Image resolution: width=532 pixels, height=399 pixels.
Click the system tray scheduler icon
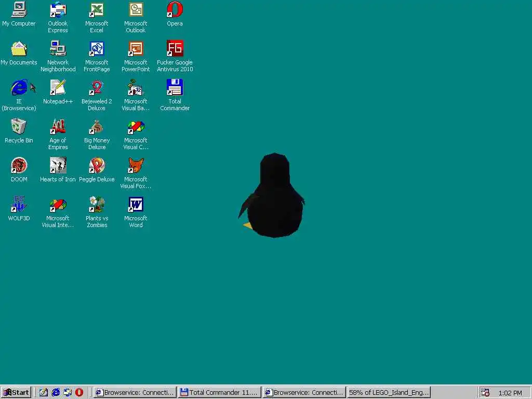point(485,393)
